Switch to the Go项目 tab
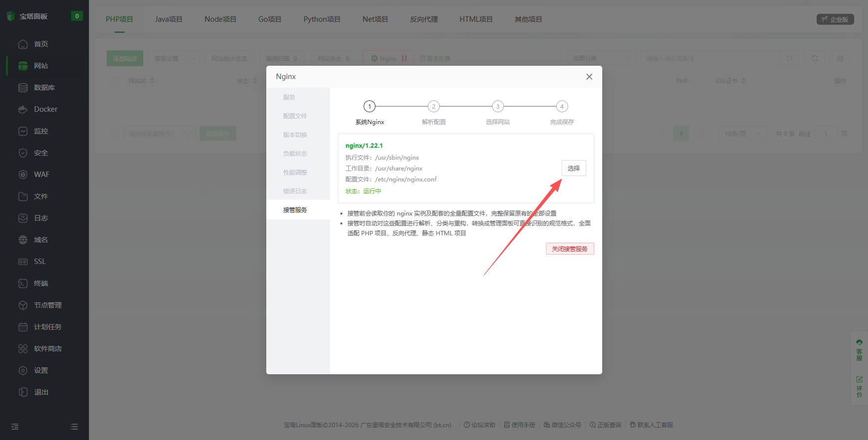Image resolution: width=868 pixels, height=440 pixels. click(270, 19)
